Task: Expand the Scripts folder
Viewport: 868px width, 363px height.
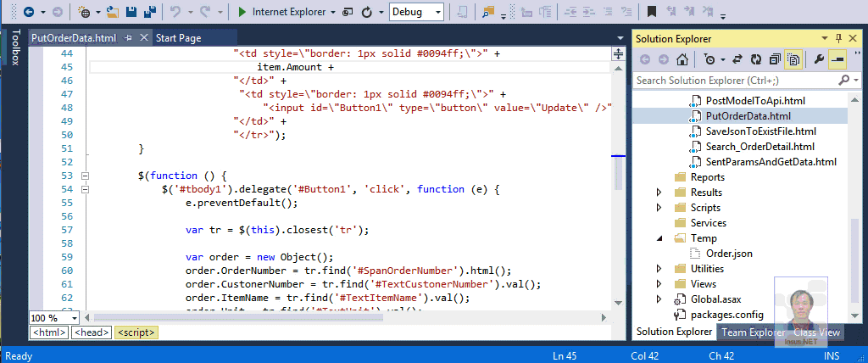Action: (659, 208)
